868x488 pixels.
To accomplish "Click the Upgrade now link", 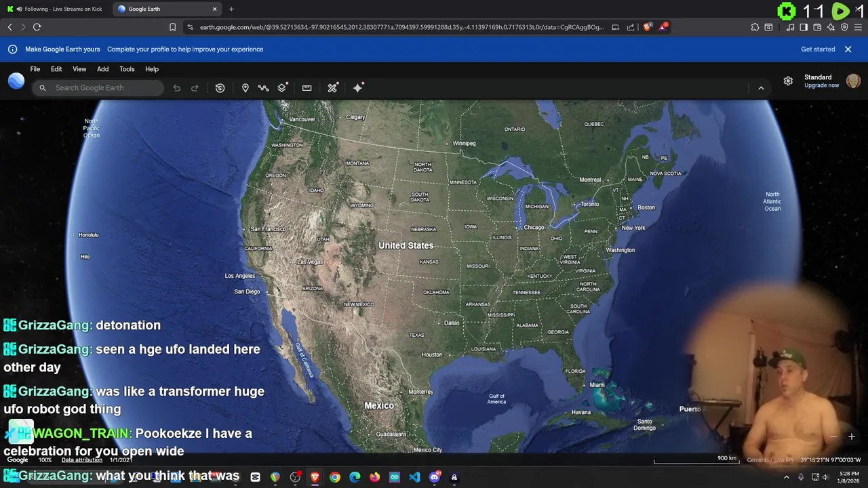I will coord(822,85).
